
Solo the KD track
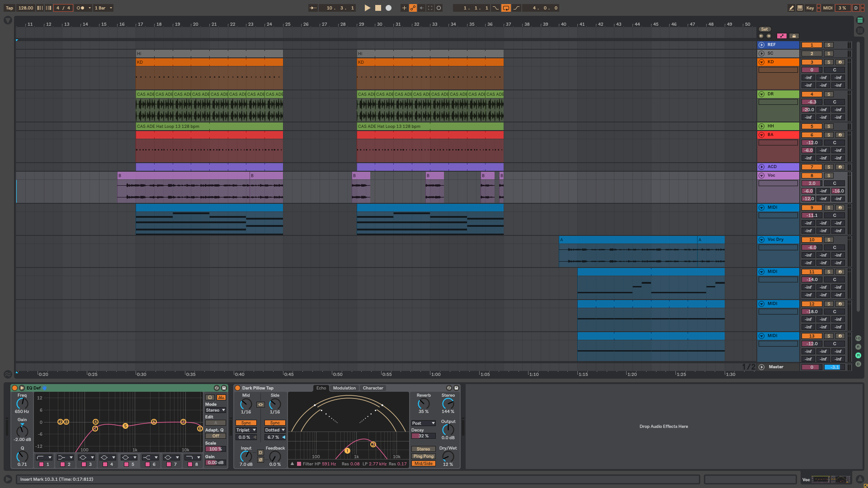pos(829,62)
